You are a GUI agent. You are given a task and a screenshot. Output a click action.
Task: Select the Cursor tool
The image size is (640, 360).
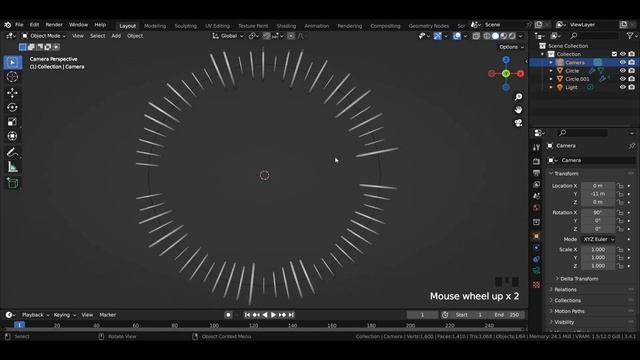(12, 76)
